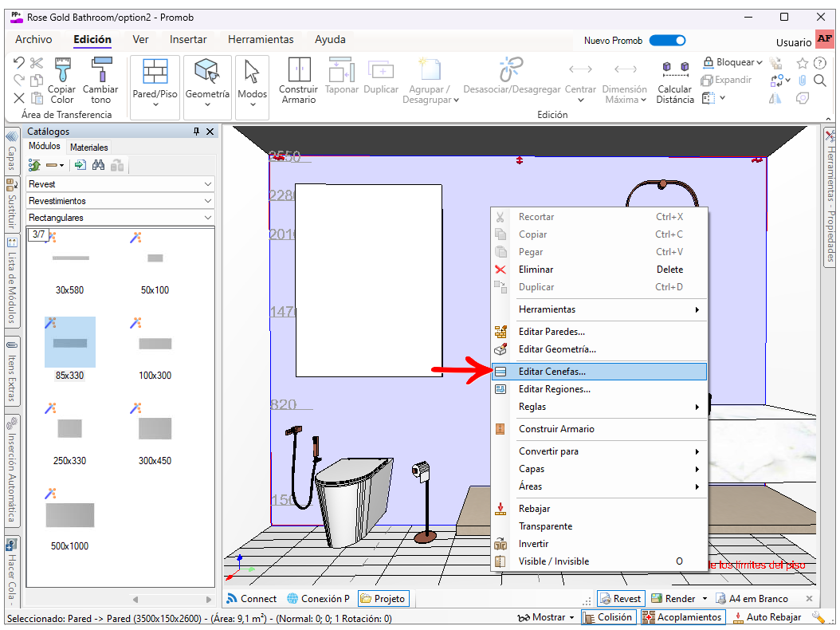
Task: Click the magnifier search icon in ribbon
Action: 819,81
